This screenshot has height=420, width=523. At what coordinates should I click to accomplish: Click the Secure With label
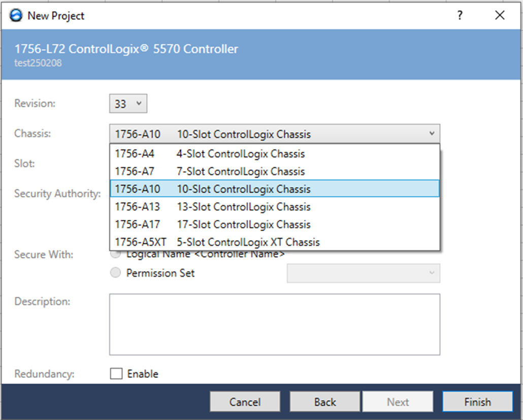click(x=44, y=254)
